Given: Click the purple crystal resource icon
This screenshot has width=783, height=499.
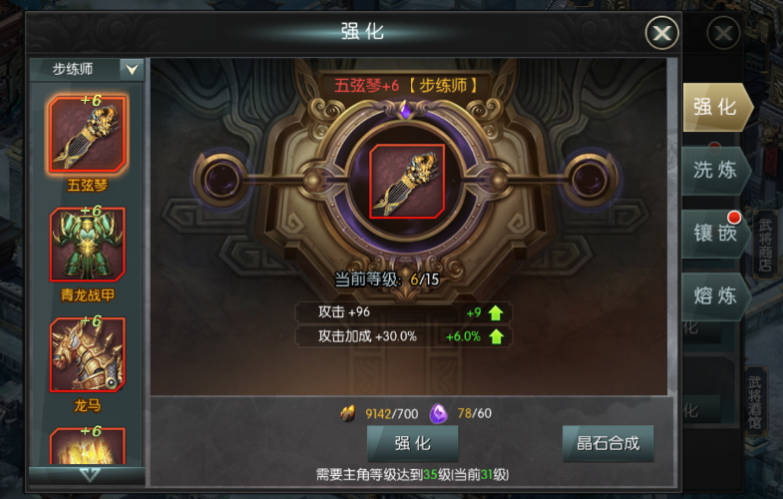Looking at the screenshot, I should pos(438,414).
